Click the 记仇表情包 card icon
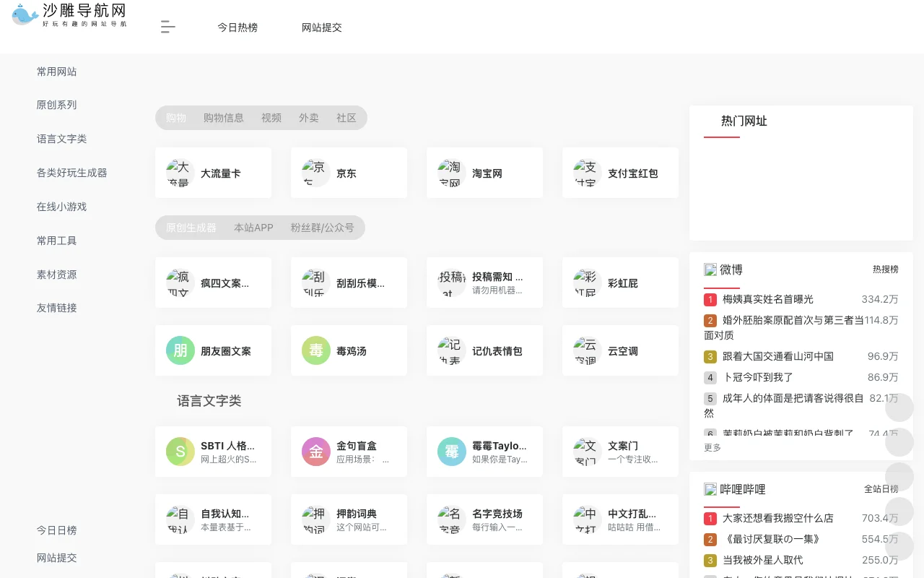 [x=452, y=351]
